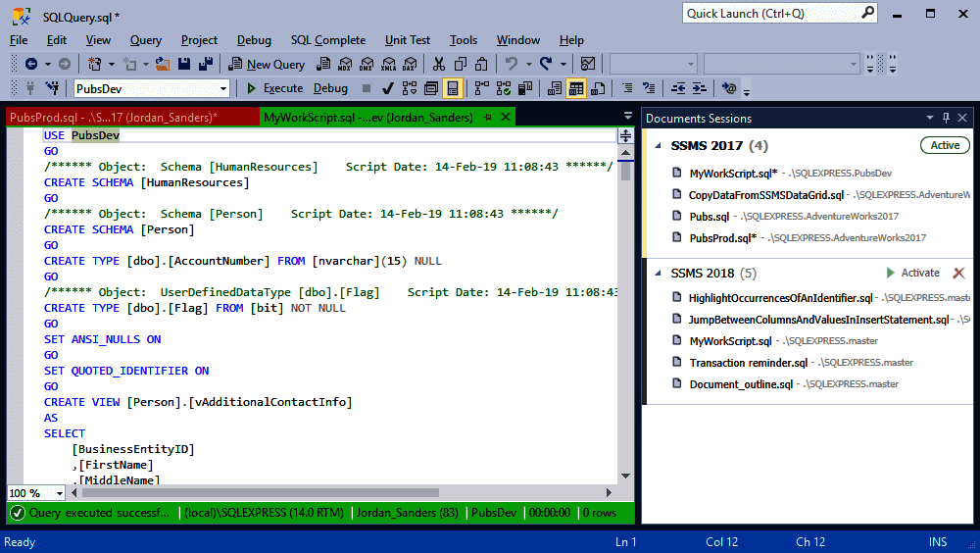The image size is (980, 553).
Task: Click the Quick Launch search box
Action: [769, 13]
